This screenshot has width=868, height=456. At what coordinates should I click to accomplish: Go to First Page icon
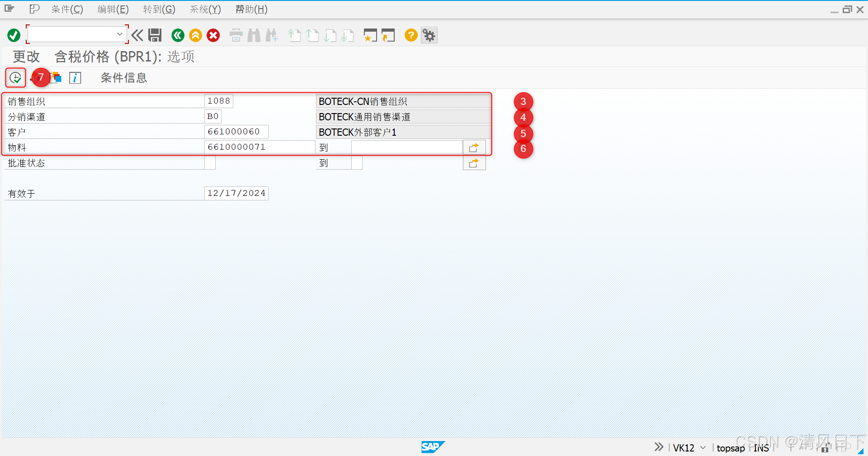point(295,35)
